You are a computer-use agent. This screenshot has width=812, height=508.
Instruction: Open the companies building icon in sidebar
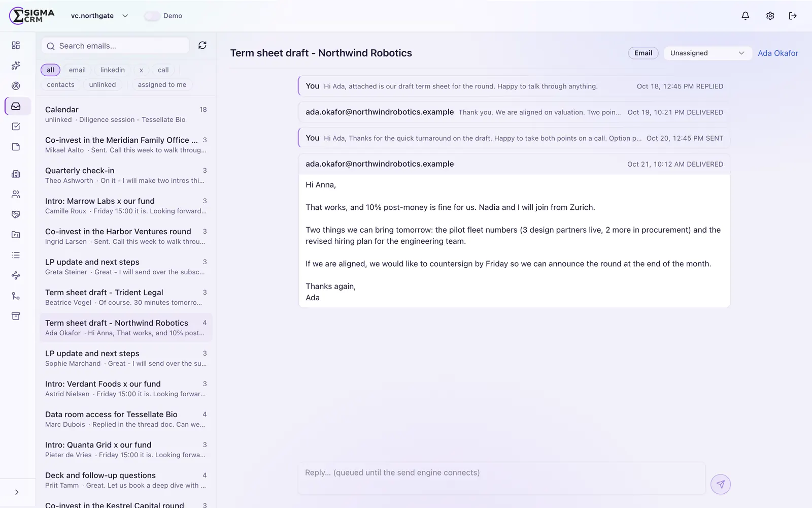tap(16, 174)
